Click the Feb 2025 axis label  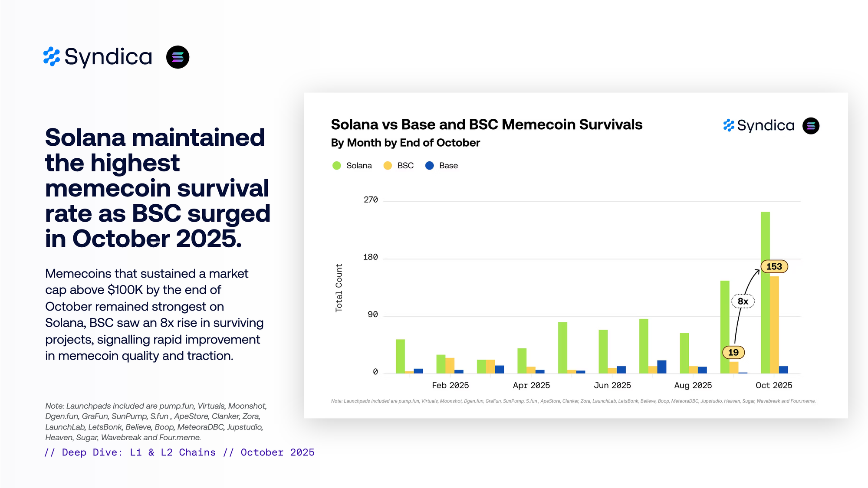tap(450, 385)
